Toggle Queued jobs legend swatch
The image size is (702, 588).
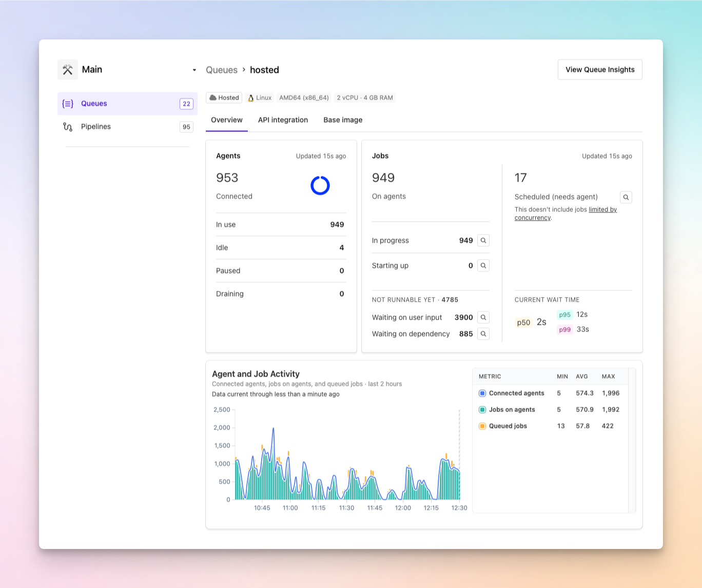[482, 426]
